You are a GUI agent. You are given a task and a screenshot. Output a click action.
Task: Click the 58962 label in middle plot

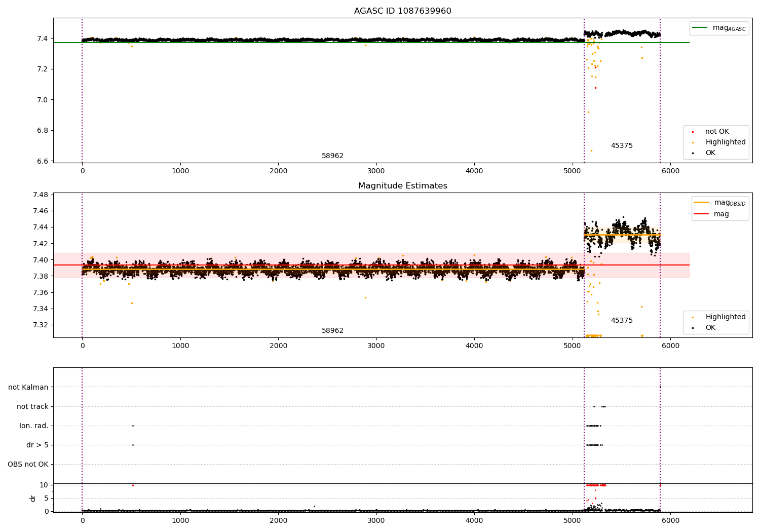[x=332, y=331]
